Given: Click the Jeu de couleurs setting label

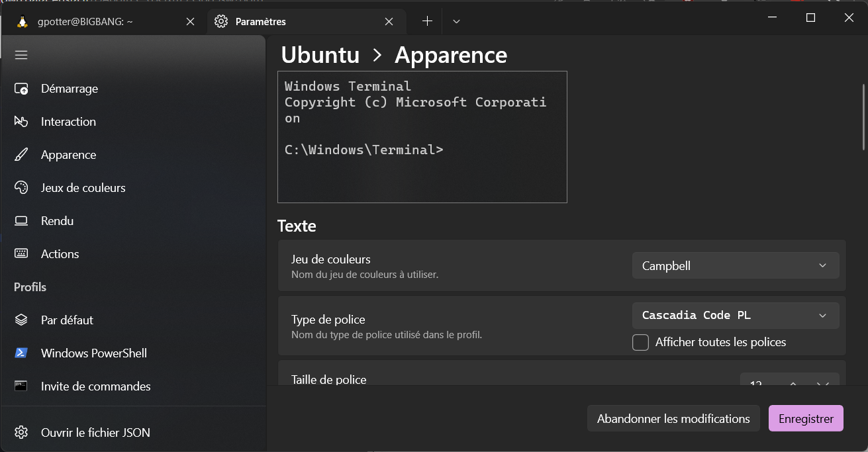Looking at the screenshot, I should click(331, 259).
